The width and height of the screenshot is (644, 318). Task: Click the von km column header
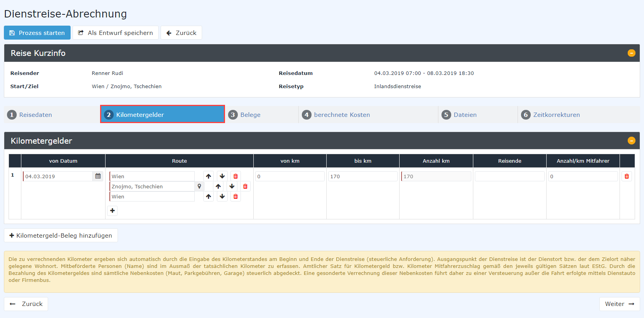click(x=290, y=161)
